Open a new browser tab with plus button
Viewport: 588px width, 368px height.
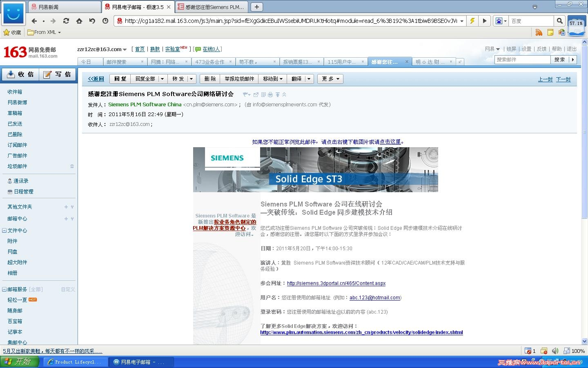pos(256,7)
